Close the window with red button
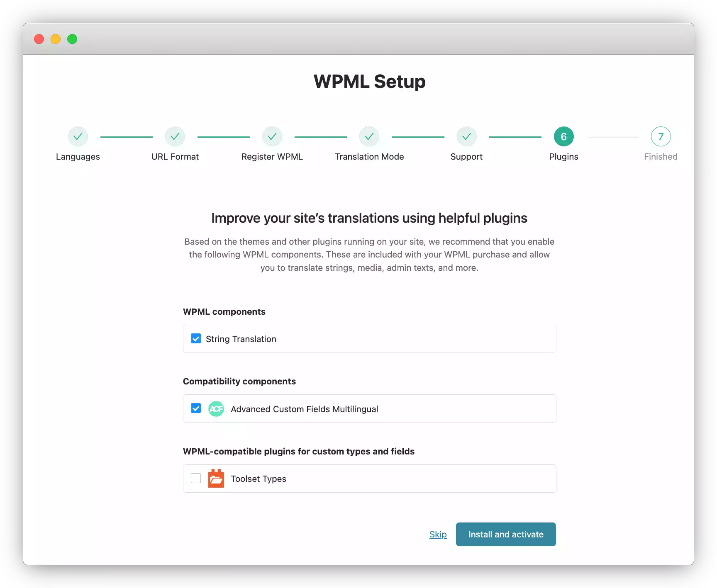This screenshot has width=717, height=588. pyautogui.click(x=39, y=39)
